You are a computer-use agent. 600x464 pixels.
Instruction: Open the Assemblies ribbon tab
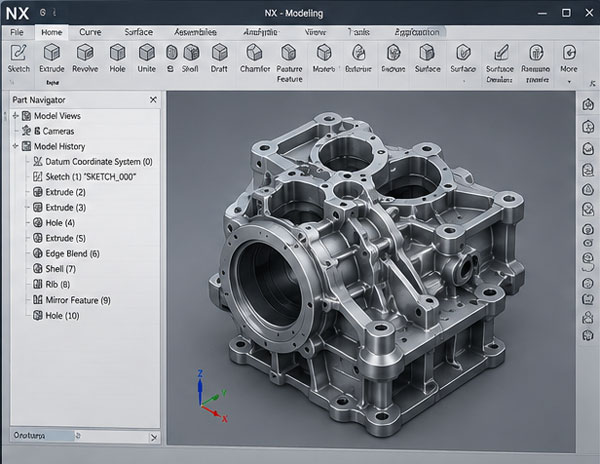pos(196,32)
